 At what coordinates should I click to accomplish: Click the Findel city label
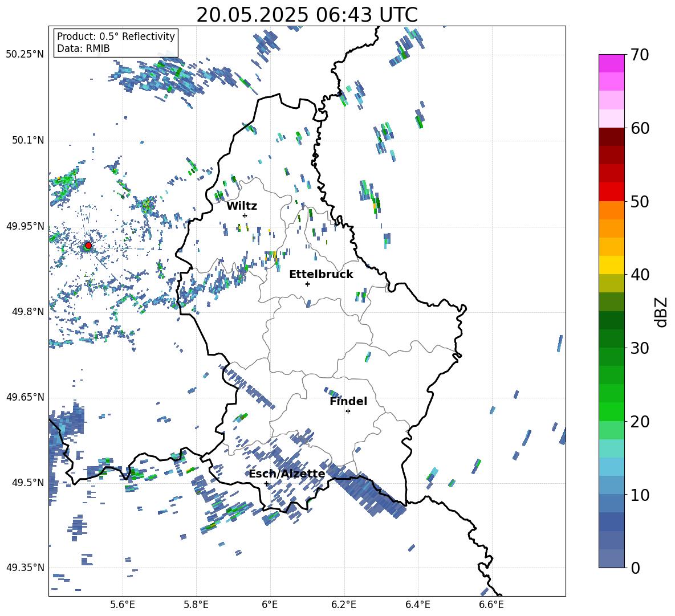pos(348,401)
